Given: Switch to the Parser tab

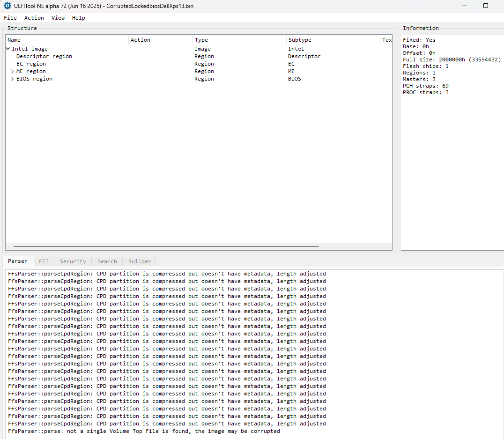Looking at the screenshot, I should coord(18,261).
